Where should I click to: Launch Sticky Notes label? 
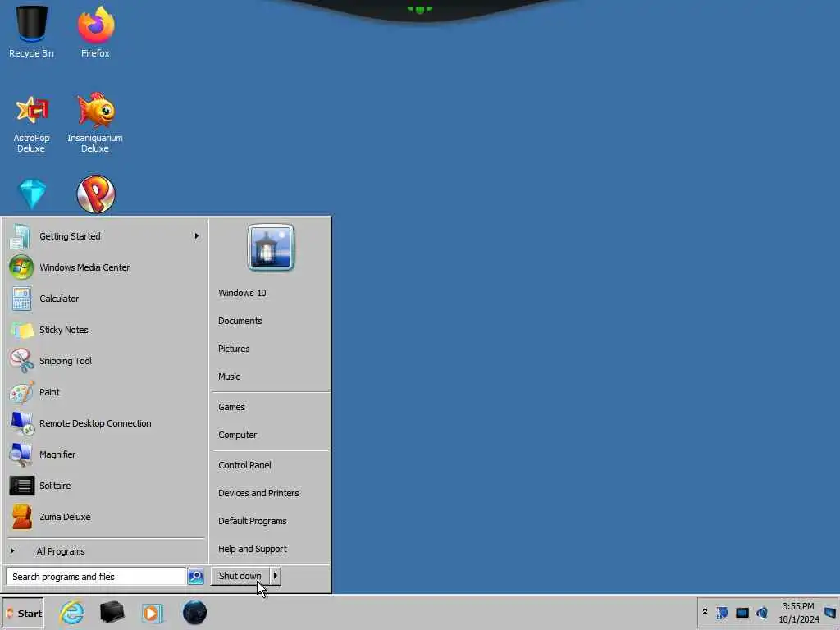click(64, 330)
